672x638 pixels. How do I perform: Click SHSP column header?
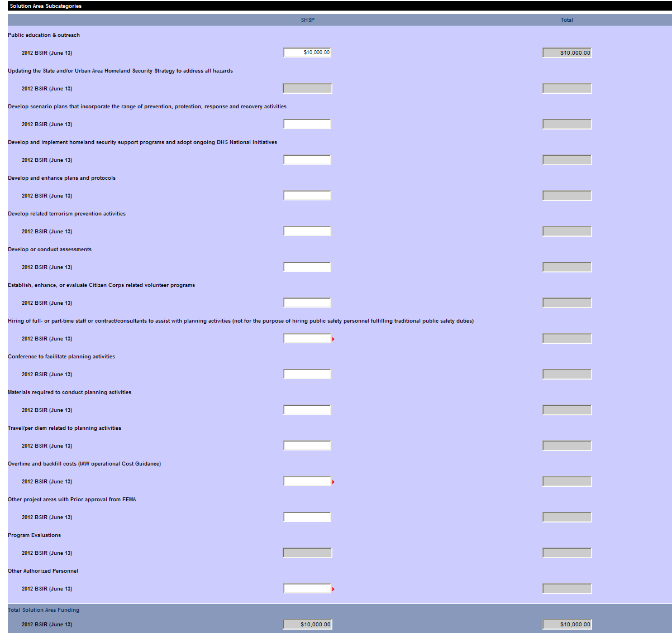(x=308, y=20)
